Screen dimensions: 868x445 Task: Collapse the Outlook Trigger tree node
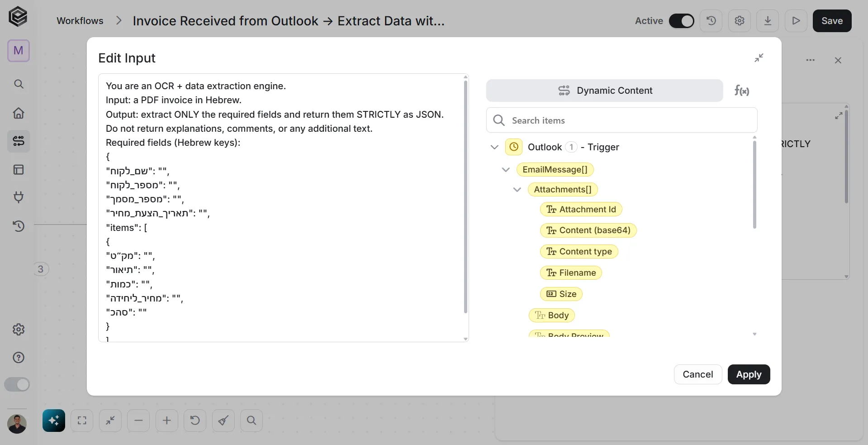(x=494, y=147)
